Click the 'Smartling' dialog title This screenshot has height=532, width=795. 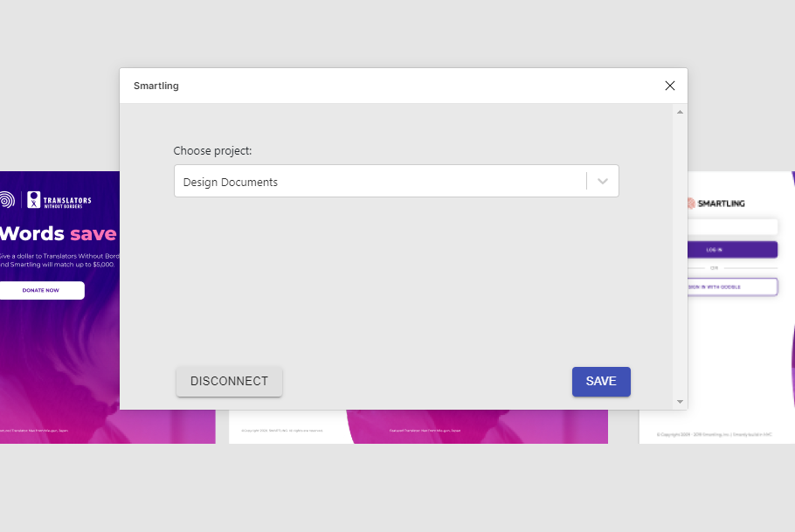(x=156, y=86)
